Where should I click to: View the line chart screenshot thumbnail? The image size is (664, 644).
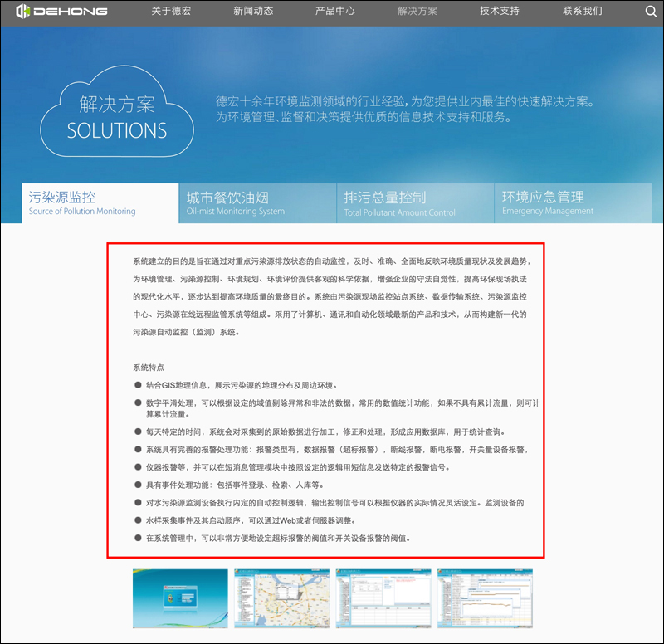pos(485,598)
